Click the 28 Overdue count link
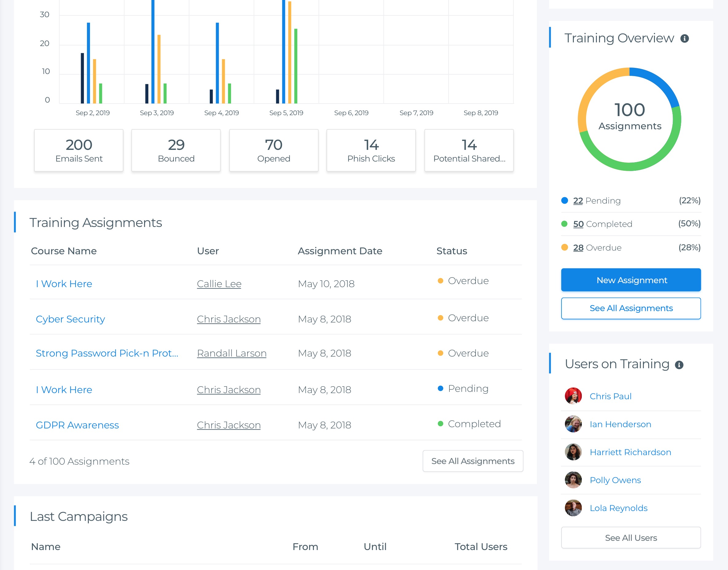 [x=578, y=248]
